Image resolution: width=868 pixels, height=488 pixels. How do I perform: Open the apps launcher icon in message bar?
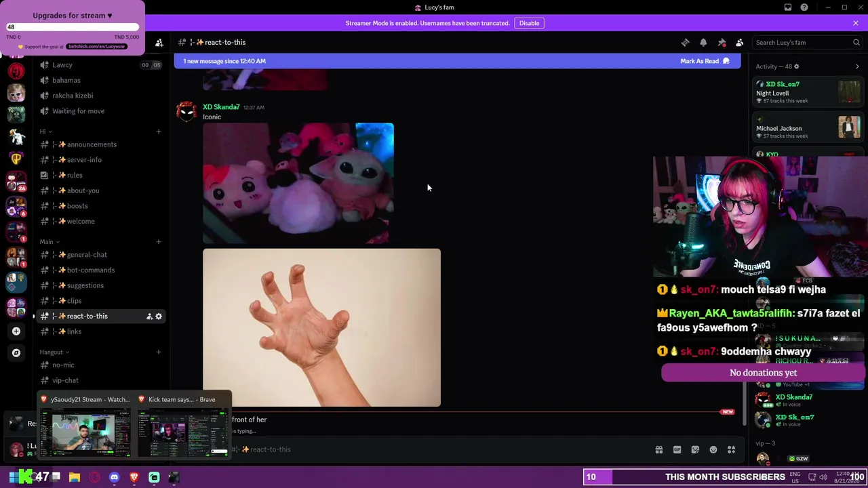click(x=732, y=449)
